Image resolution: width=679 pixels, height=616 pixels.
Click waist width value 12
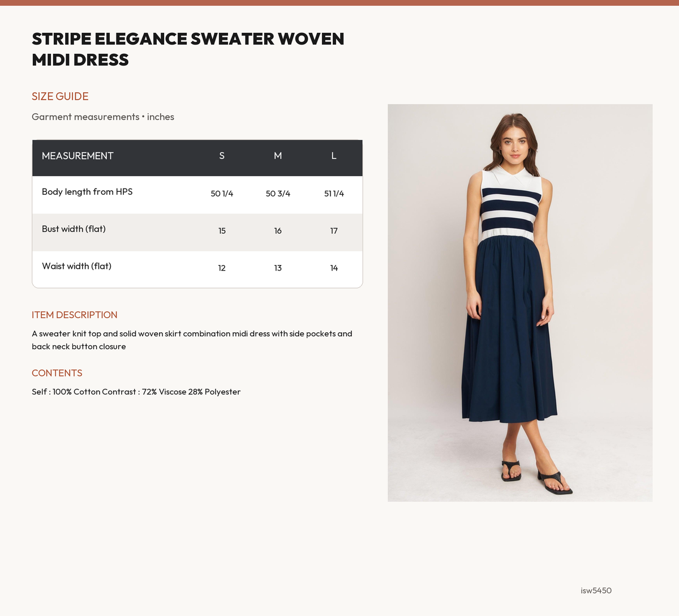tap(222, 268)
